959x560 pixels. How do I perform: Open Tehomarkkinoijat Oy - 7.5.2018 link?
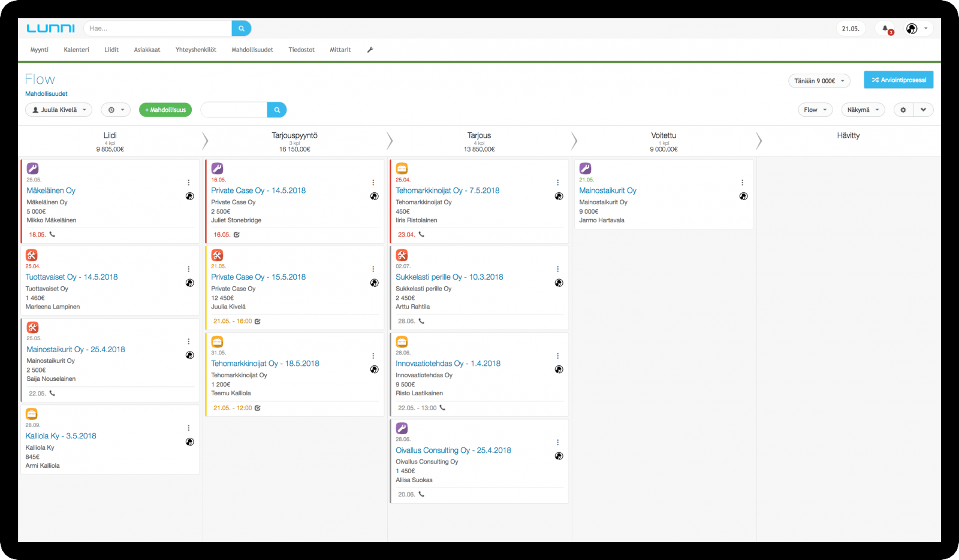click(447, 190)
